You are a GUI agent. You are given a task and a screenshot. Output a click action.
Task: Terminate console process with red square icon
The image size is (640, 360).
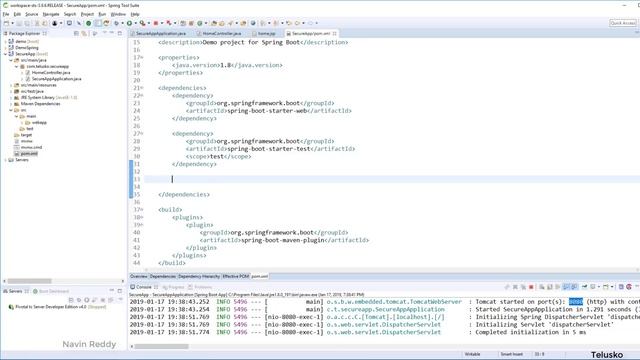(531, 287)
